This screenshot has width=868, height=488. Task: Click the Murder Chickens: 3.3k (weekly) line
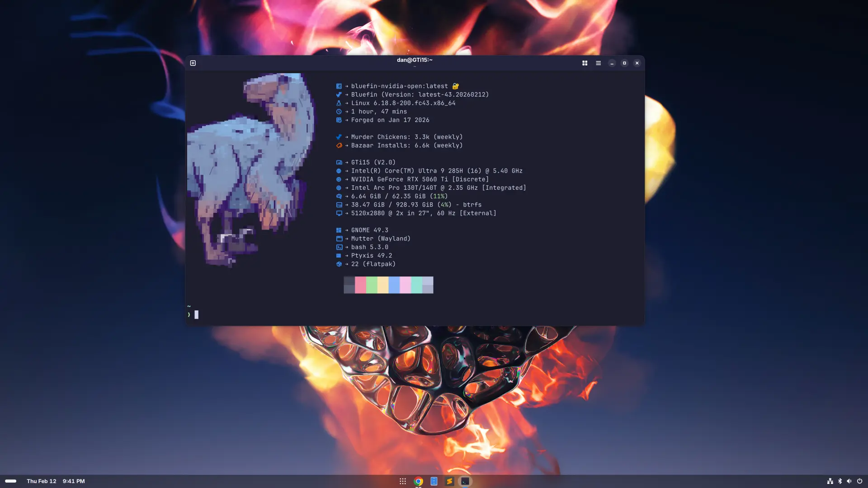point(407,137)
